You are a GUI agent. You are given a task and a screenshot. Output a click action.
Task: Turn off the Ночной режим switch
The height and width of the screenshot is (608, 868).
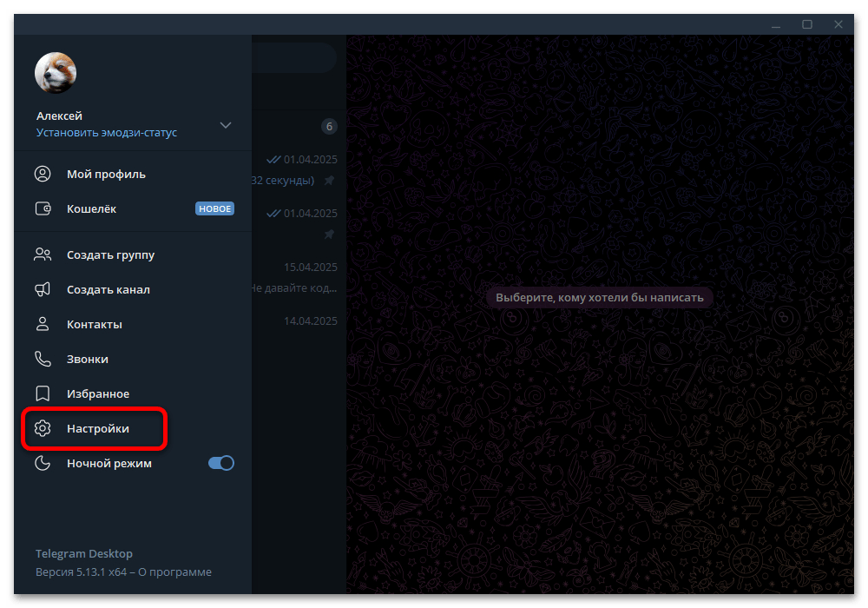221,463
